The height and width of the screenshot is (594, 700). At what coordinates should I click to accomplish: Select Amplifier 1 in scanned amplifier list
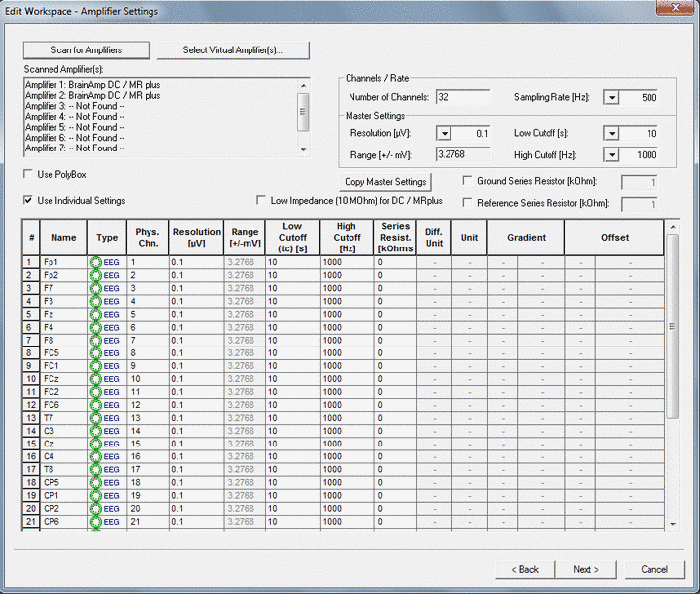pos(92,86)
